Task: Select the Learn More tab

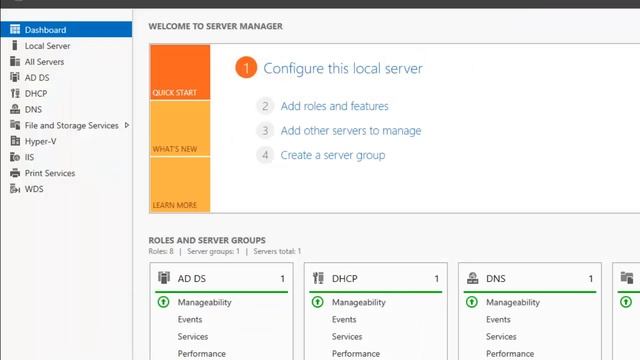Action: [x=180, y=185]
